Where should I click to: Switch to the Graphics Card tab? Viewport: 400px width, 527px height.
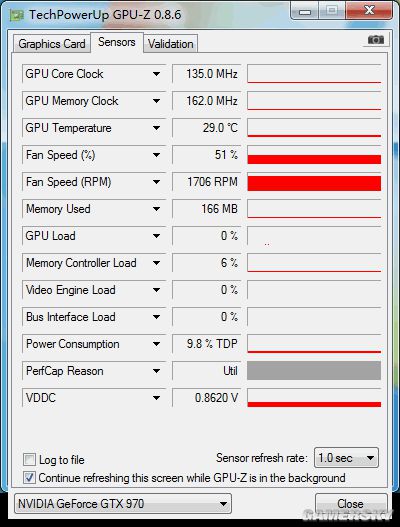[52, 44]
